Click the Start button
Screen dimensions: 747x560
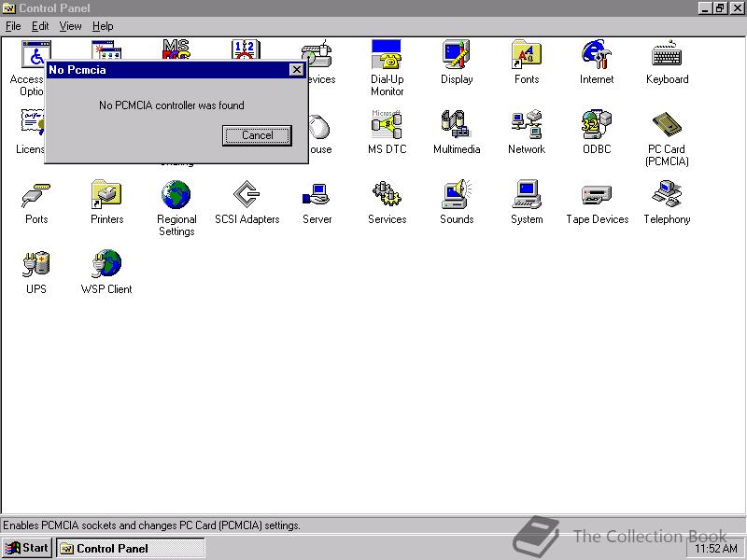(28, 548)
